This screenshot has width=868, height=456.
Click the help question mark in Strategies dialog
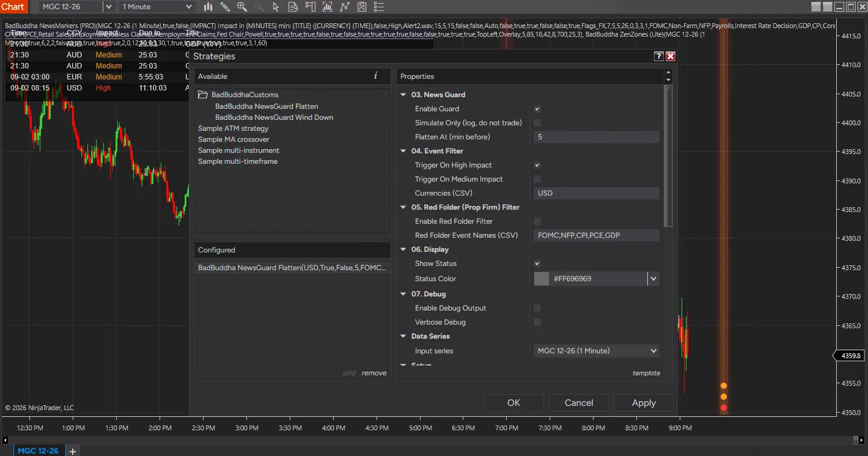[x=659, y=56]
